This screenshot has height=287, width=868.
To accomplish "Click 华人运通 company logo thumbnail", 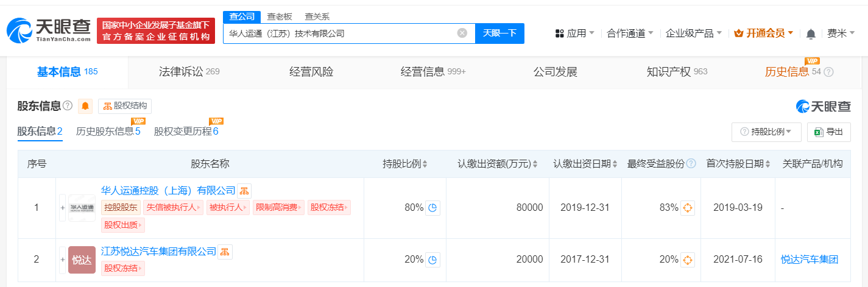I will point(82,208).
